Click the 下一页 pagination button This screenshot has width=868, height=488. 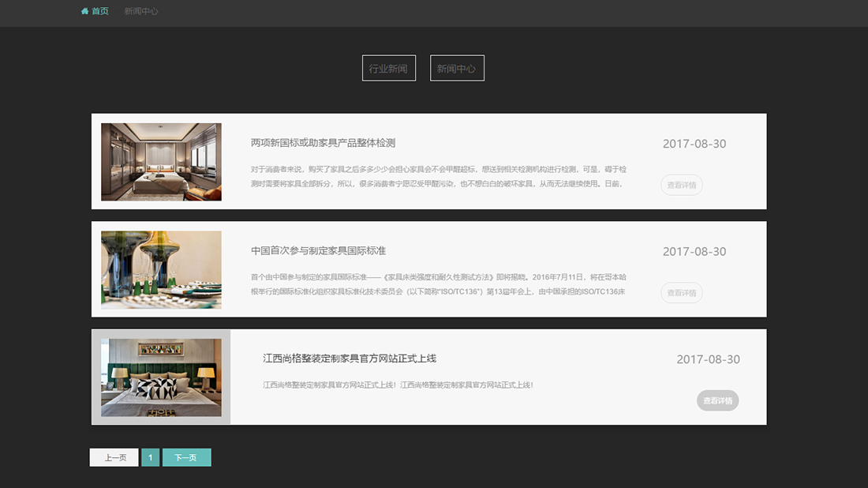tap(186, 456)
